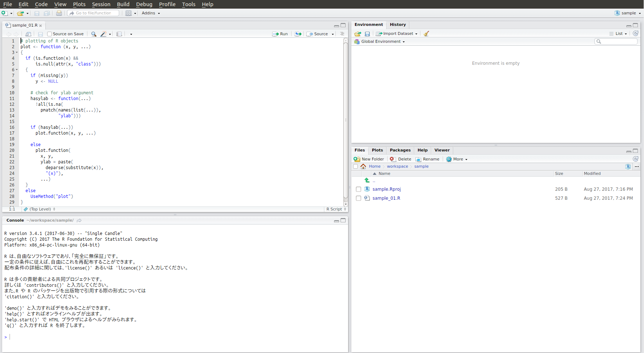Open the More dropdown in Files pane

tap(457, 159)
